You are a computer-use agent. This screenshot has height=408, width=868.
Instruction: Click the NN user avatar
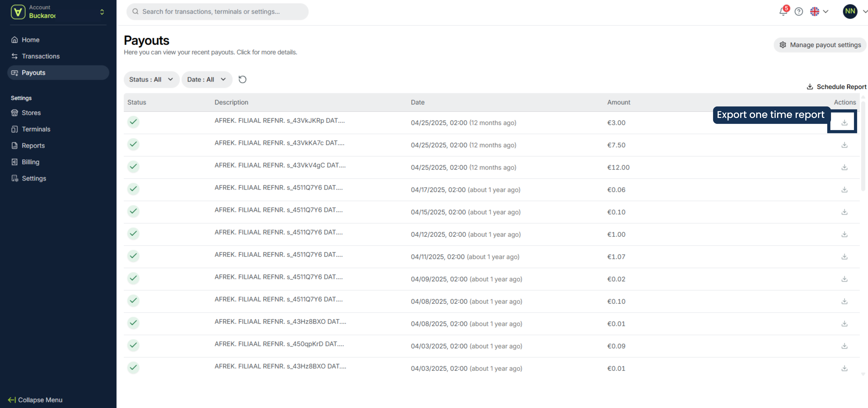[x=850, y=11]
